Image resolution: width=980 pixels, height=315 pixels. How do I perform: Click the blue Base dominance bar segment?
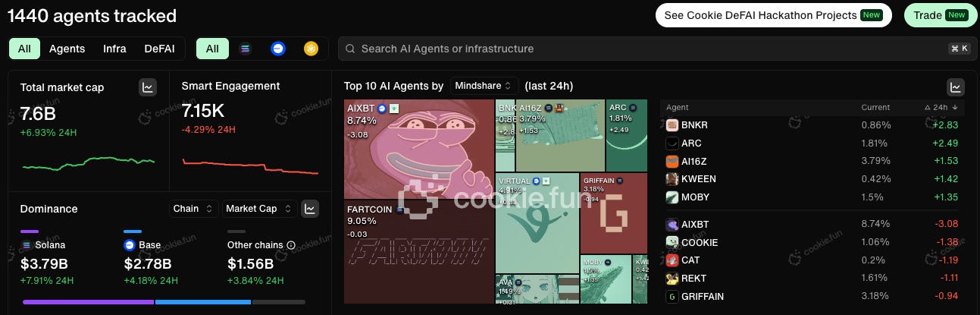(203, 302)
